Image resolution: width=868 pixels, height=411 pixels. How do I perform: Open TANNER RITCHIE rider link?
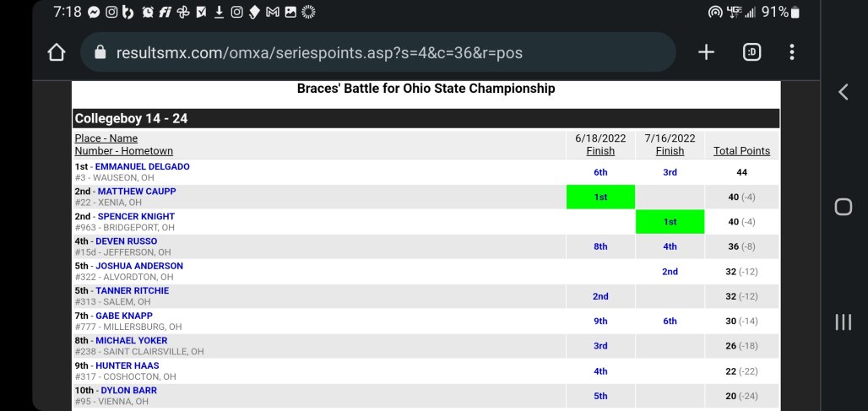[x=133, y=290]
